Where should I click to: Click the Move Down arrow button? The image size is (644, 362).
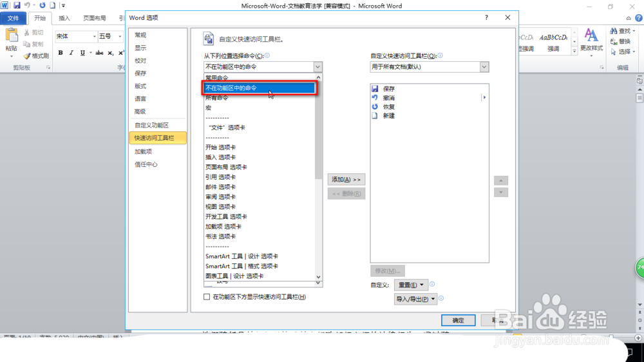tap(500, 193)
